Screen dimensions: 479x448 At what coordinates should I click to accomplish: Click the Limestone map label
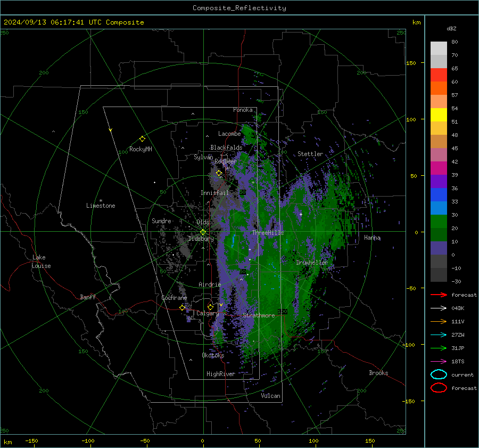[x=101, y=206]
